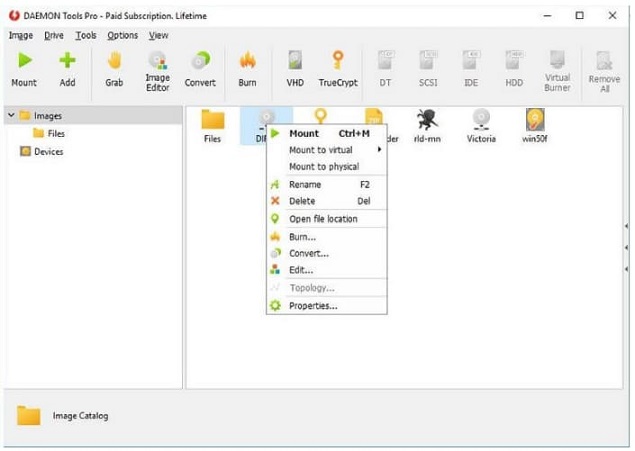The width and height of the screenshot is (635, 451).
Task: Open the VHD creation tool
Action: click(295, 61)
